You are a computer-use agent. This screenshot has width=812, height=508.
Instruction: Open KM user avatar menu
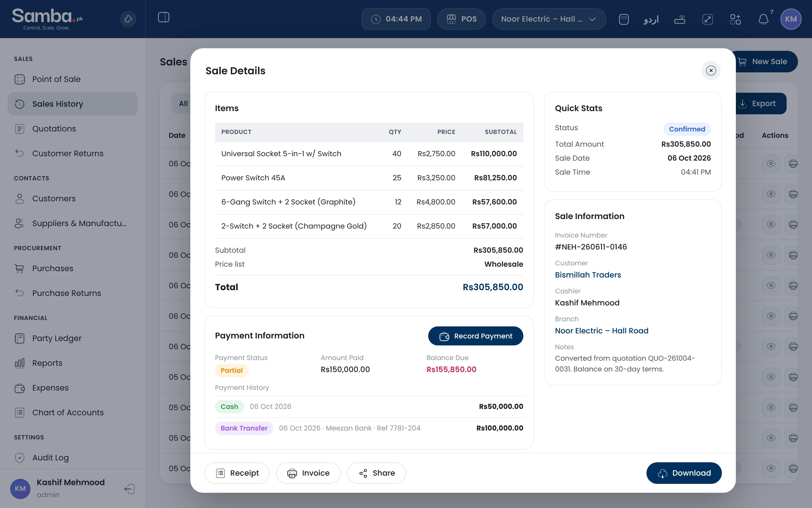[791, 19]
